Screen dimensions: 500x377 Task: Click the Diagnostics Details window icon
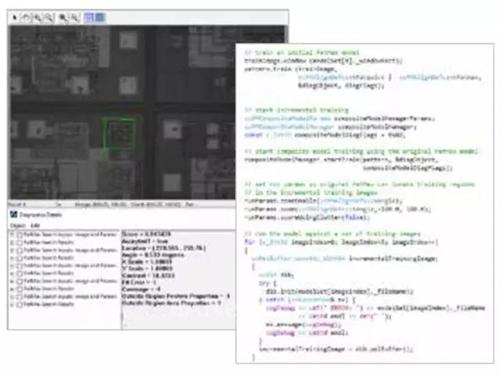pyautogui.click(x=14, y=214)
